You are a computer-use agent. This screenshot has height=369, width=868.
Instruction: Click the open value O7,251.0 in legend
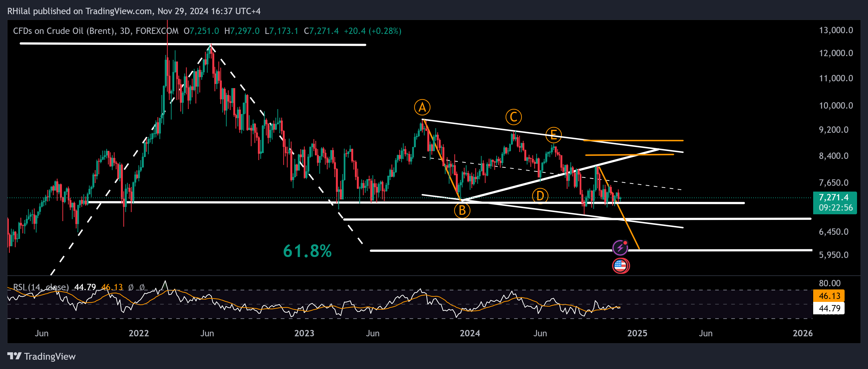coord(201,31)
